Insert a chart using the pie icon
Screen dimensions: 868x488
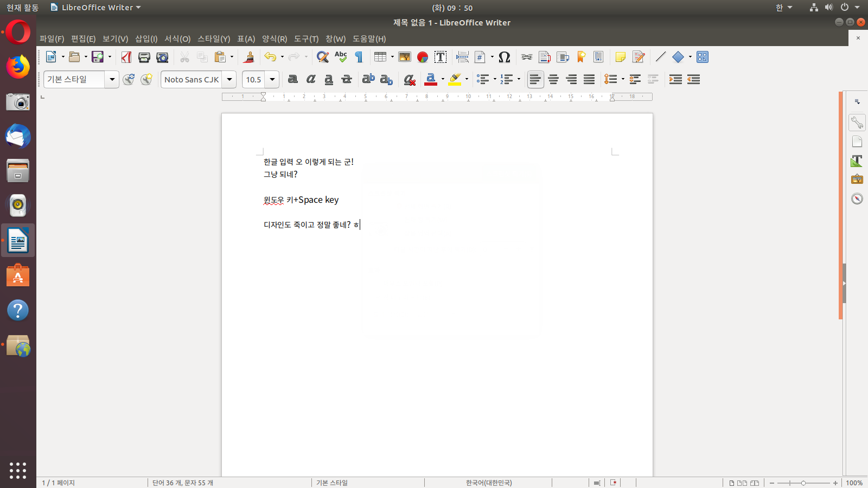pos(423,57)
